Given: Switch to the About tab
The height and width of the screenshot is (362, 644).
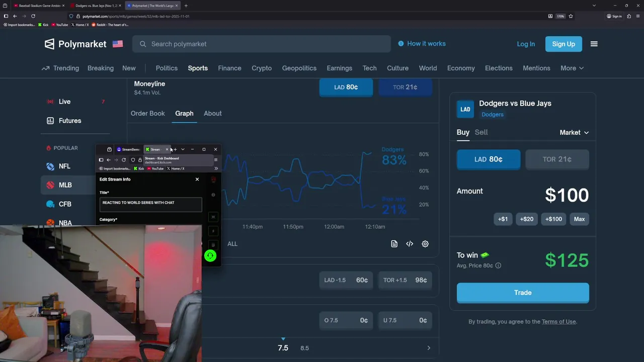Looking at the screenshot, I should 212,113.
